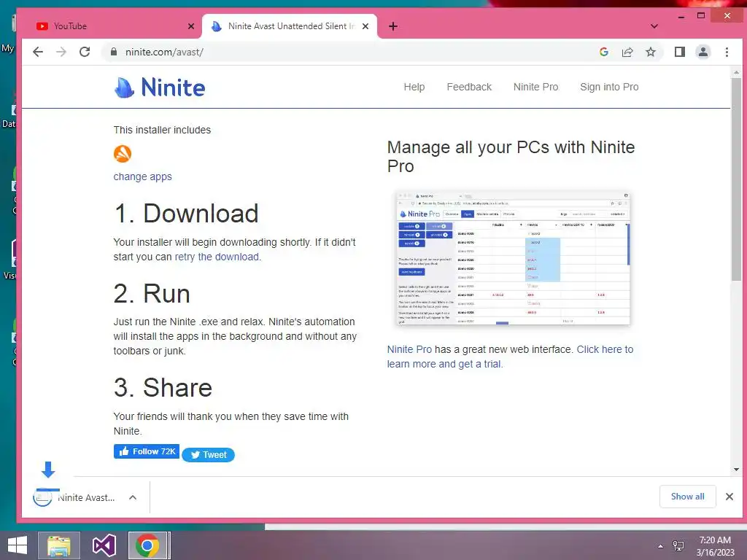
Task: Click the scrollbar up arrow
Action: pos(737,72)
